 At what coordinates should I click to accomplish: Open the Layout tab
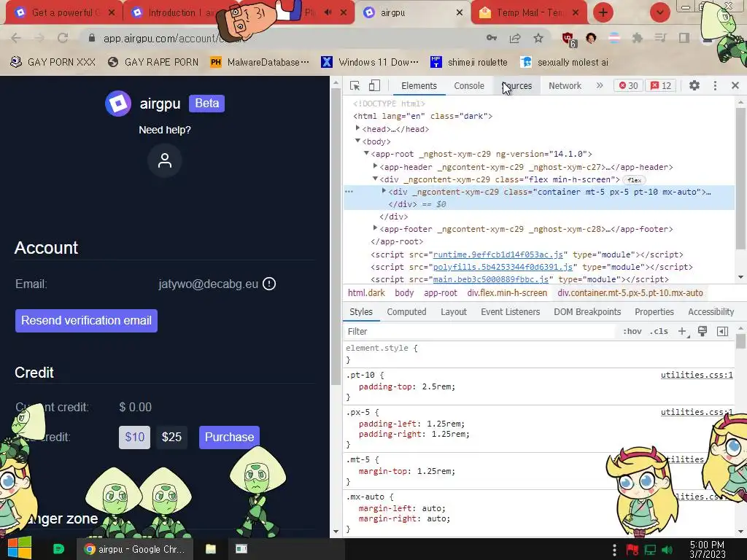point(454,312)
